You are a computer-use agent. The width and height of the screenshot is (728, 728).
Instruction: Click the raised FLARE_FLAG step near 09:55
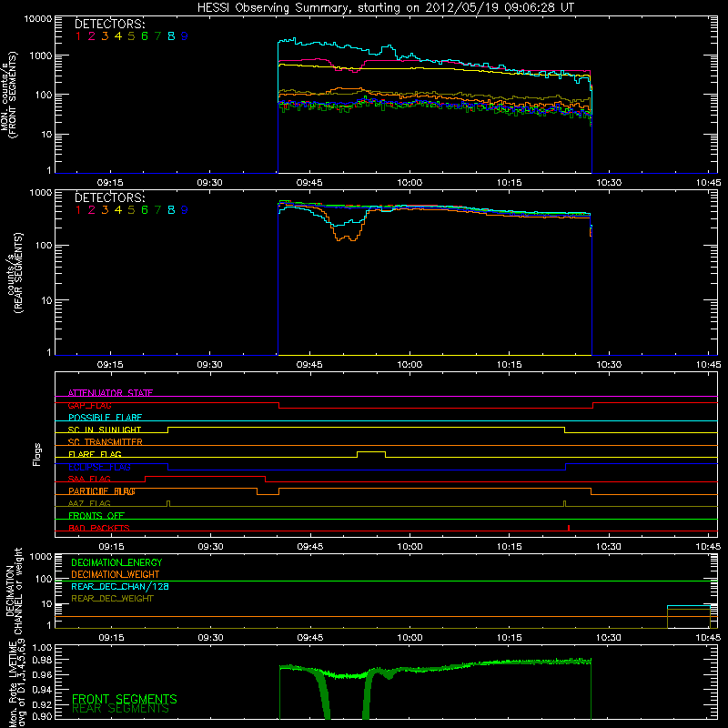pyautogui.click(x=371, y=452)
